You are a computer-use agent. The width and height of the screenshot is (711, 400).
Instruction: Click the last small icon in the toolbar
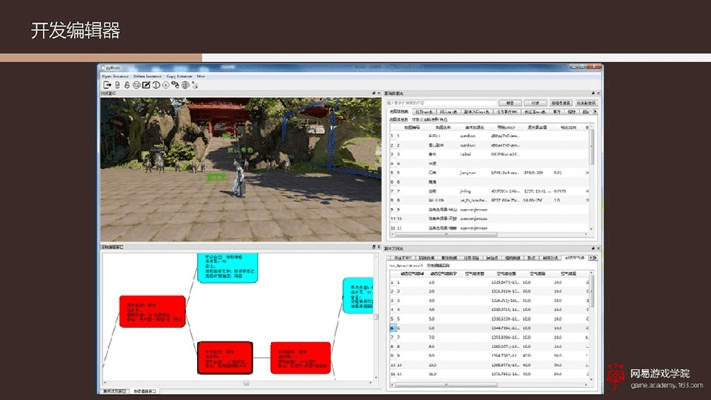[x=195, y=85]
